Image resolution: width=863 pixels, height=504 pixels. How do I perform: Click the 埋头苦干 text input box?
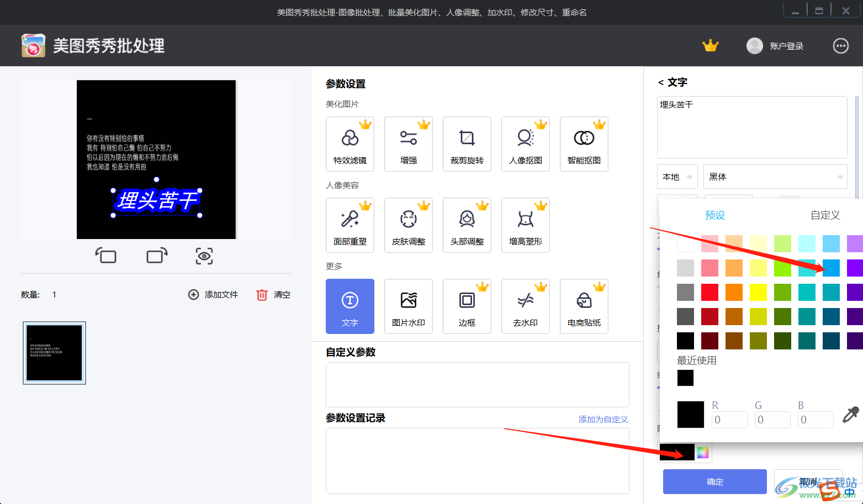[x=752, y=127]
